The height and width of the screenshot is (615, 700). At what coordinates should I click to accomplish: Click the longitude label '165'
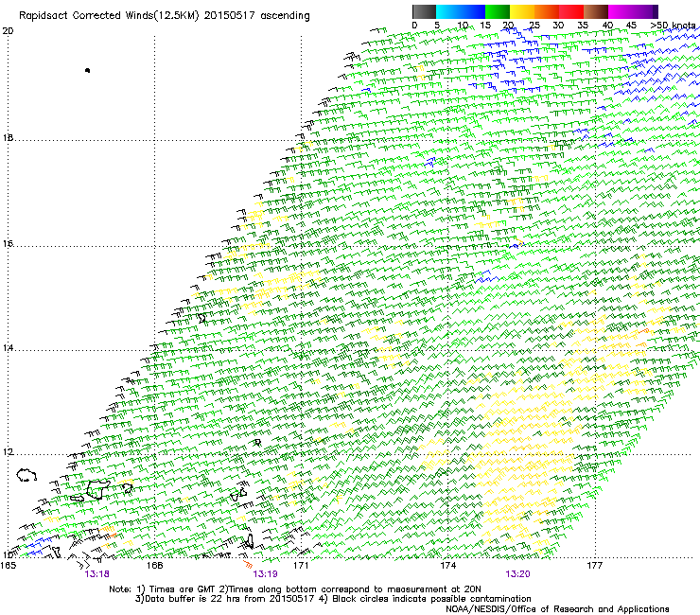(x=9, y=566)
